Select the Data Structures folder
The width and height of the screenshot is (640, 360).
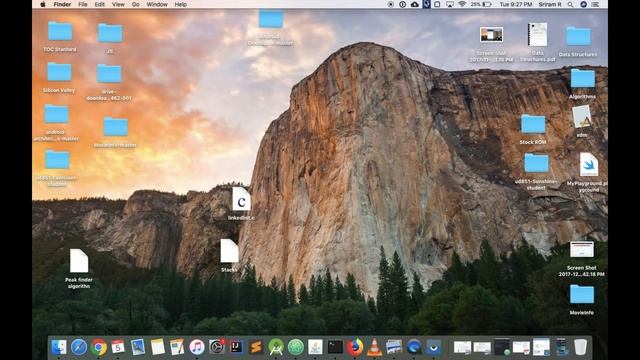pyautogui.click(x=578, y=37)
